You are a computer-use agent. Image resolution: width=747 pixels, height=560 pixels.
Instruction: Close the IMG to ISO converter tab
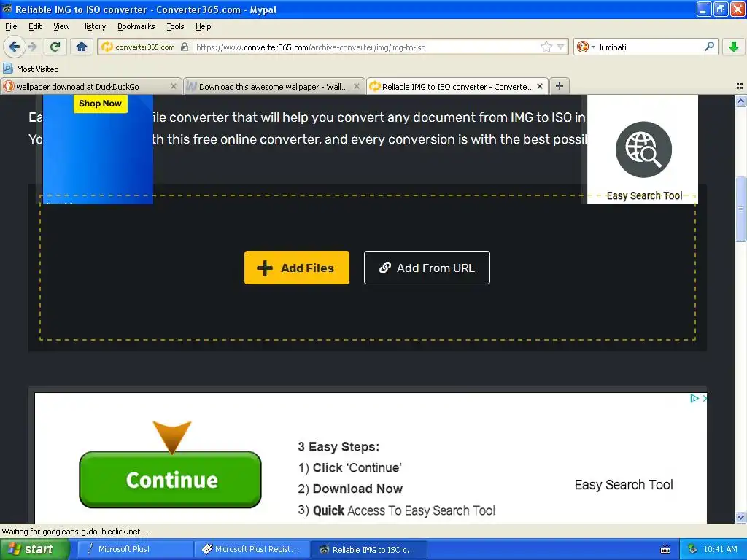[x=540, y=86]
